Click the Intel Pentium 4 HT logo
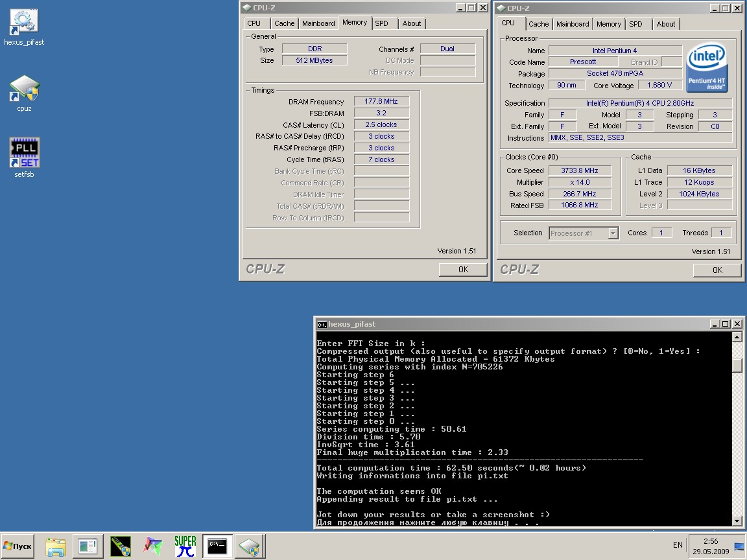The width and height of the screenshot is (747, 560). point(707,66)
